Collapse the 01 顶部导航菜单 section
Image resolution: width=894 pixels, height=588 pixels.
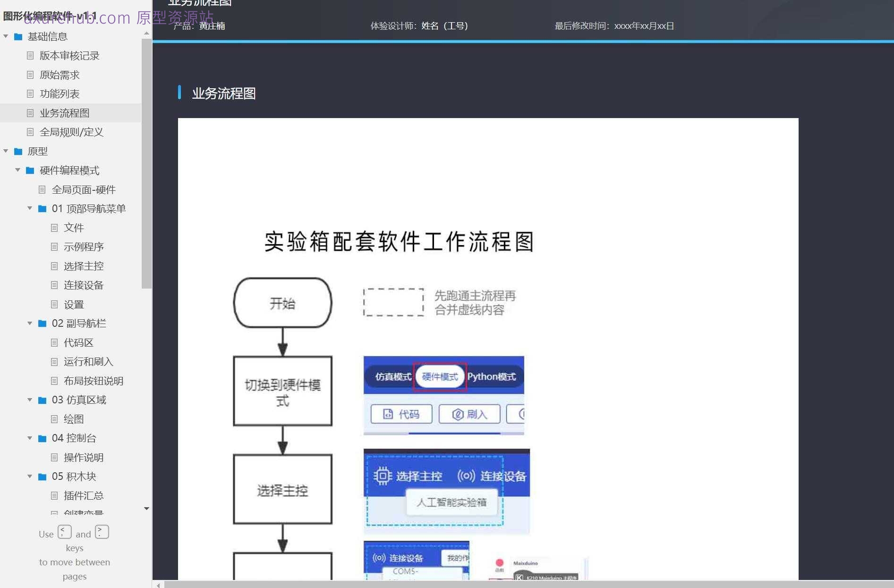point(30,208)
